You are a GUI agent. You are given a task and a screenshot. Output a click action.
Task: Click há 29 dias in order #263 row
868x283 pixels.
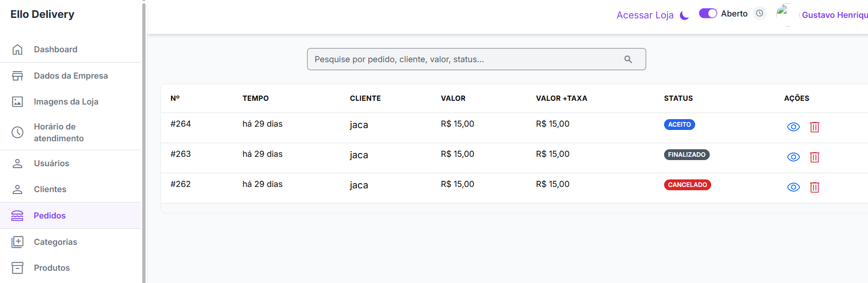coord(262,154)
